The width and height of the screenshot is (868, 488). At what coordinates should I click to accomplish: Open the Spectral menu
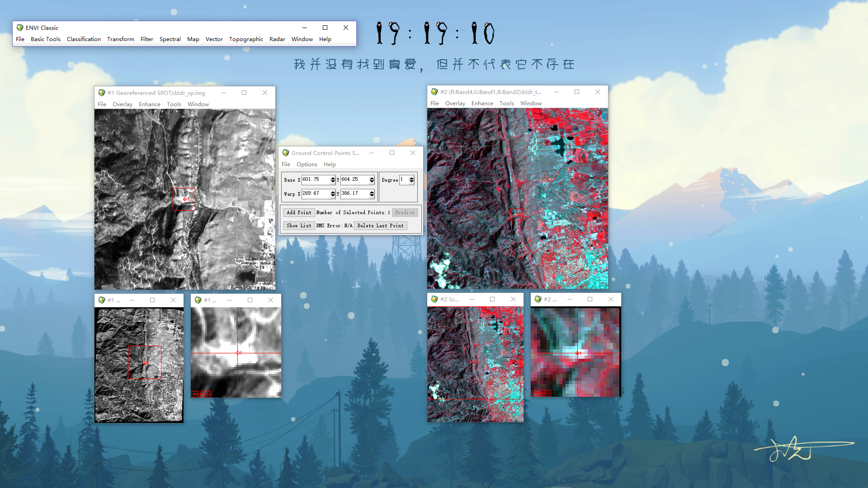[170, 39]
